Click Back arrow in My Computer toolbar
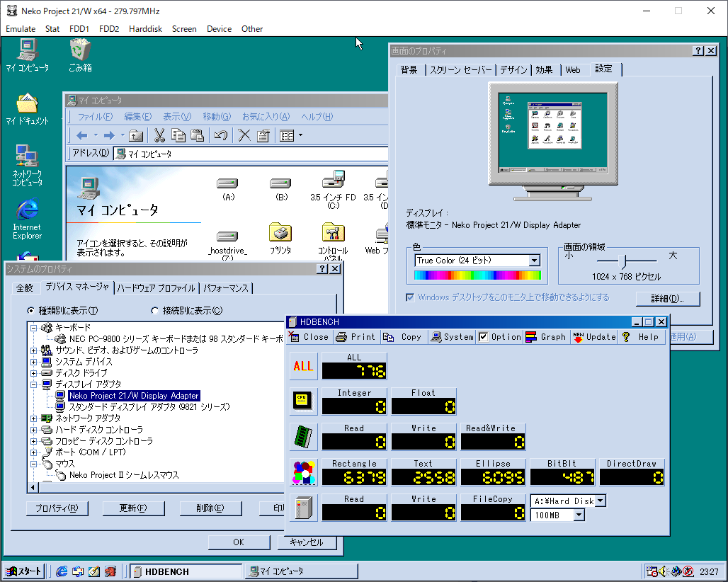The height and width of the screenshot is (582, 728). click(82, 135)
